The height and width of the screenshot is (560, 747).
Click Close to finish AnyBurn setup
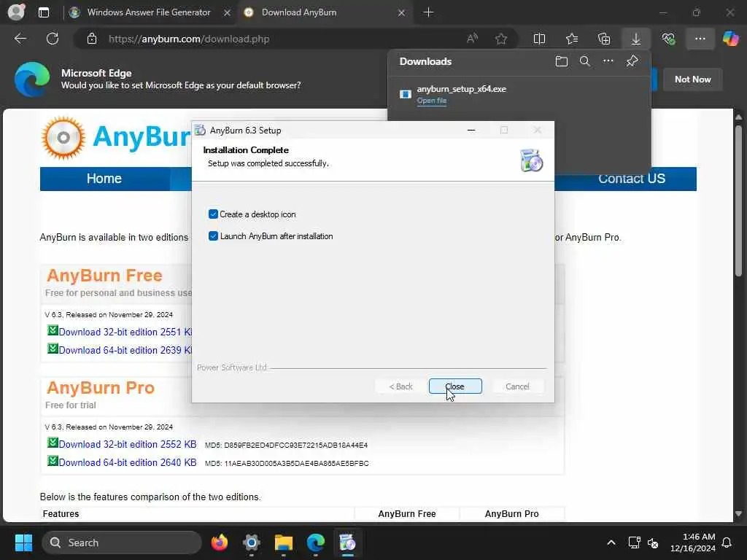click(455, 386)
